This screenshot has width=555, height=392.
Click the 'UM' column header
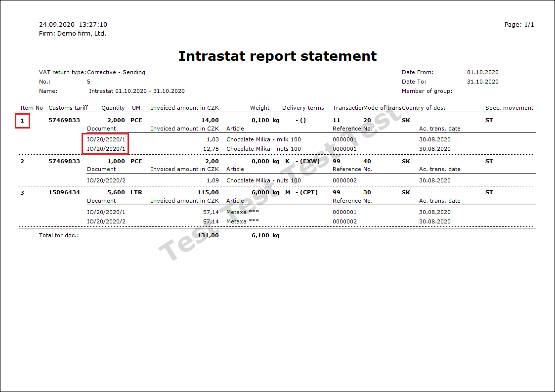click(136, 108)
